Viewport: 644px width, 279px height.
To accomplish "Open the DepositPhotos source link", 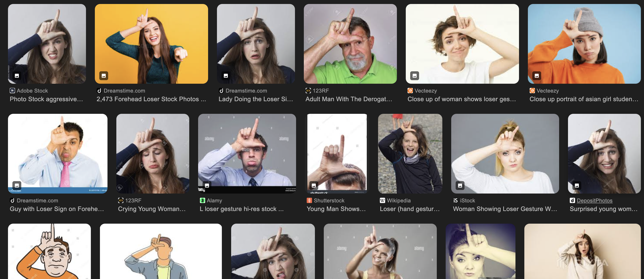I will (594, 200).
